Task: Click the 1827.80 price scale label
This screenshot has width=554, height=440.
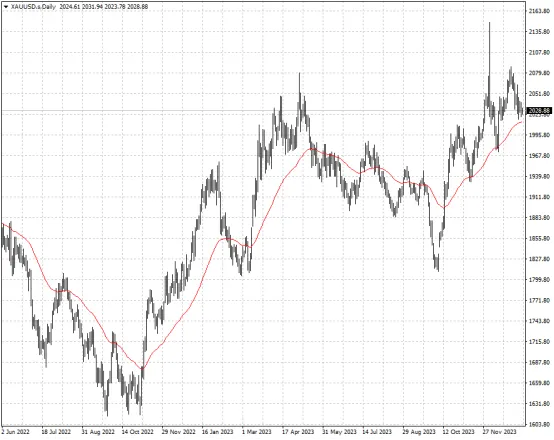Action: (540, 259)
